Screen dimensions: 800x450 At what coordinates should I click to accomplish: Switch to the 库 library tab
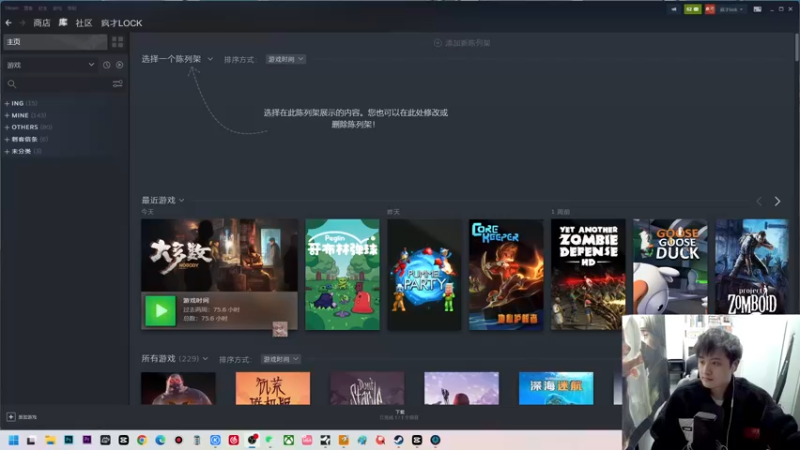point(63,23)
